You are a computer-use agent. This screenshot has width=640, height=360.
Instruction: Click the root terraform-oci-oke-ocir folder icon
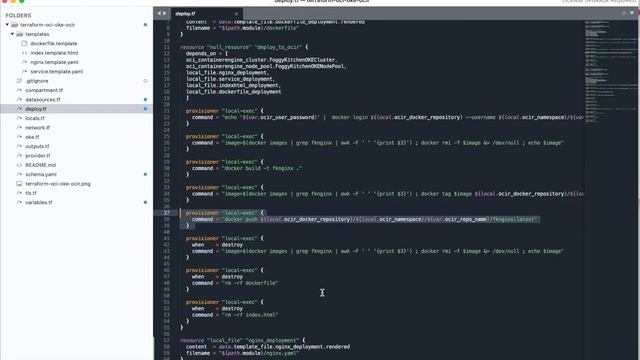click(14, 25)
